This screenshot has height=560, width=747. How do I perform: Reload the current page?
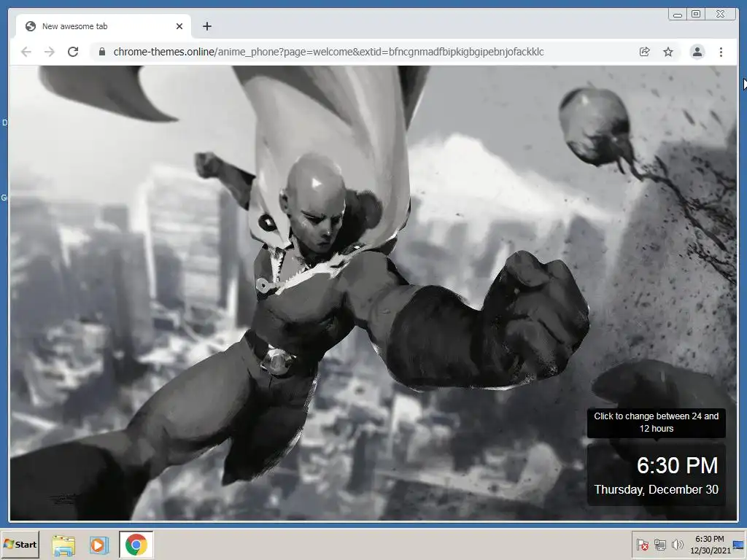coord(73,52)
